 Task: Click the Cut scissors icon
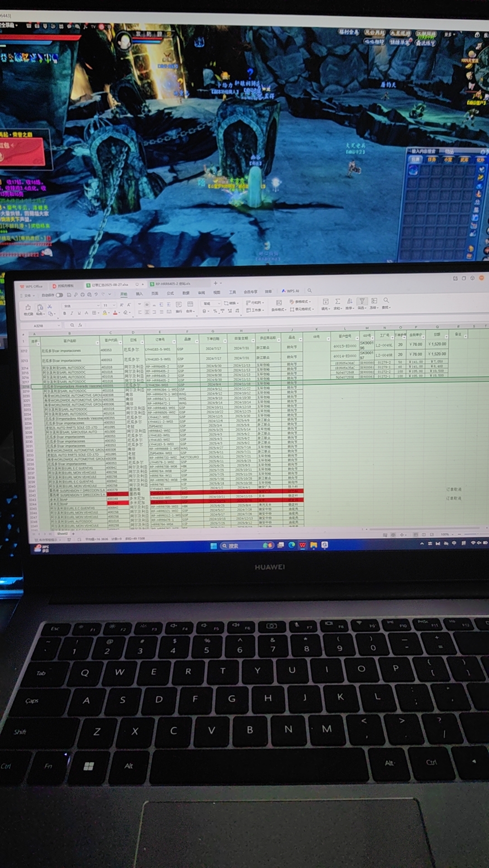50,306
